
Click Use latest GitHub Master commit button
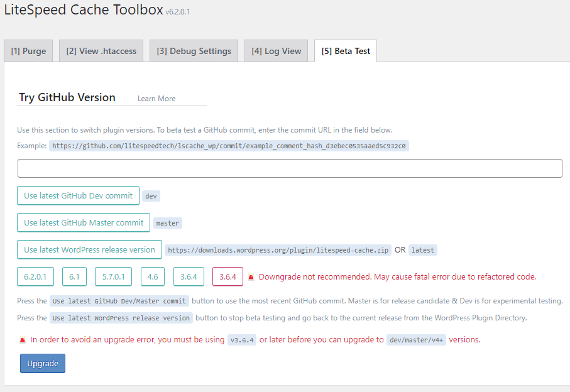tap(84, 222)
